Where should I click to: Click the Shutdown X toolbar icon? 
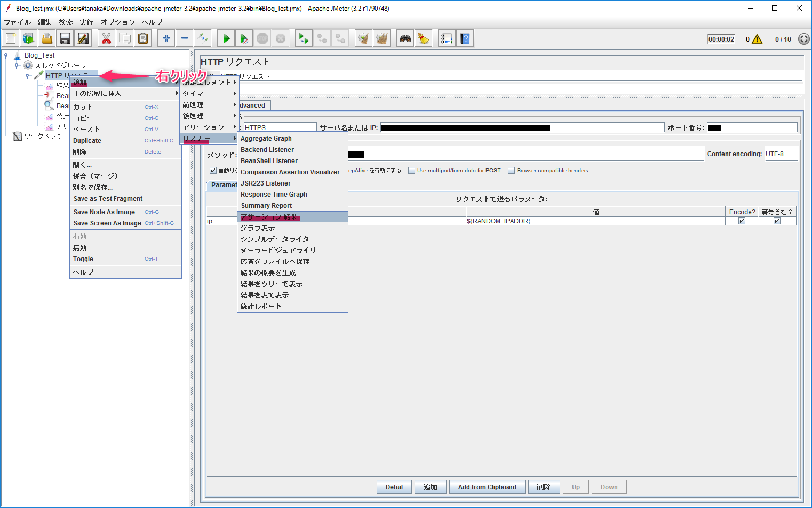[281, 38]
